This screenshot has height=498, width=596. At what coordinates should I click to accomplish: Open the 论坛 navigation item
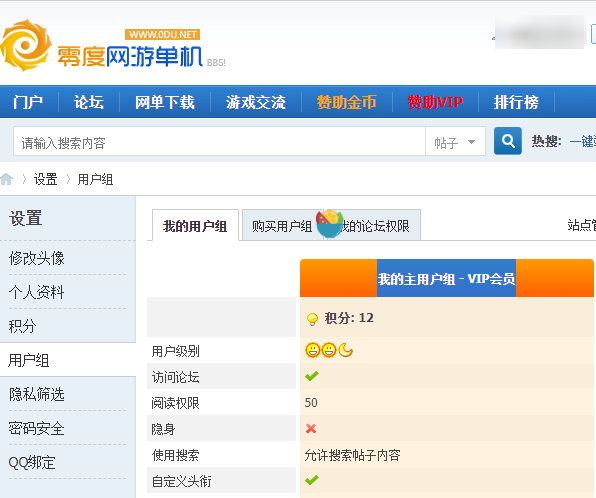point(89,102)
